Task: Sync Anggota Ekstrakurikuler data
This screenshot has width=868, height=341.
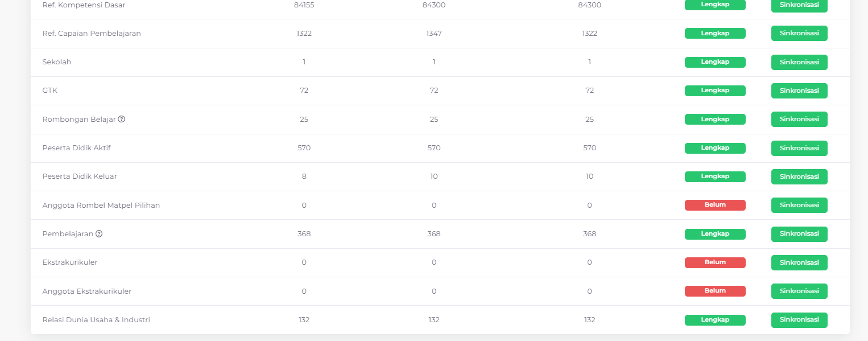Action: (x=799, y=291)
